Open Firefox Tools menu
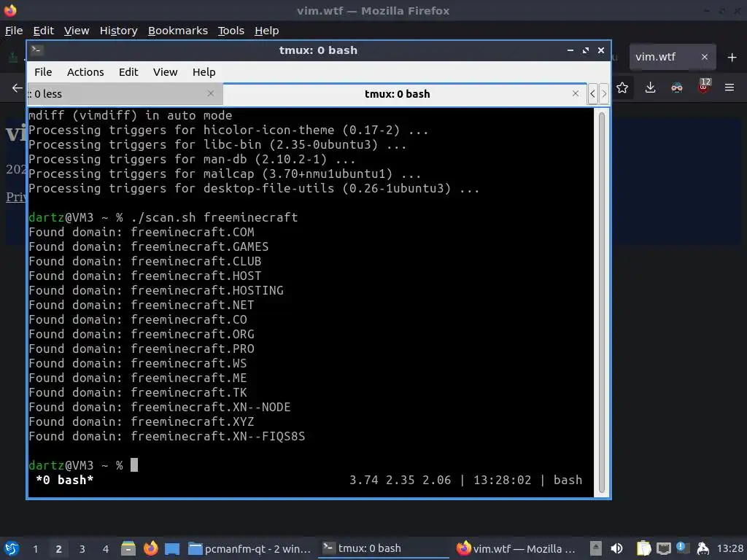 (231, 31)
